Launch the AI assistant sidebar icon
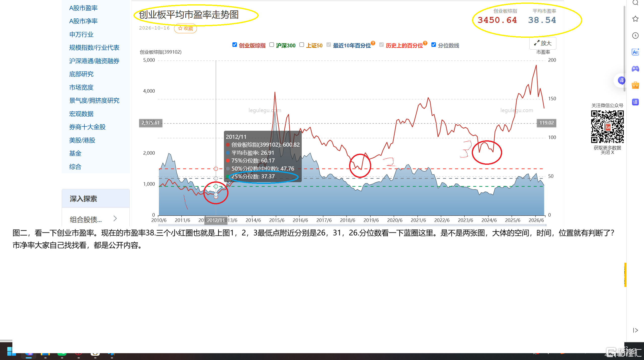The image size is (644, 360). tap(635, 52)
